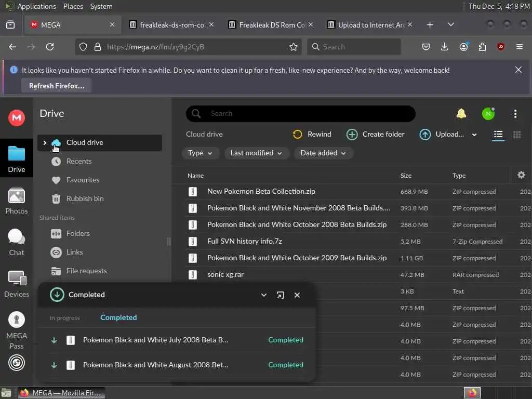Open MEGA Pass
This screenshot has height=399, width=532.
[16, 330]
